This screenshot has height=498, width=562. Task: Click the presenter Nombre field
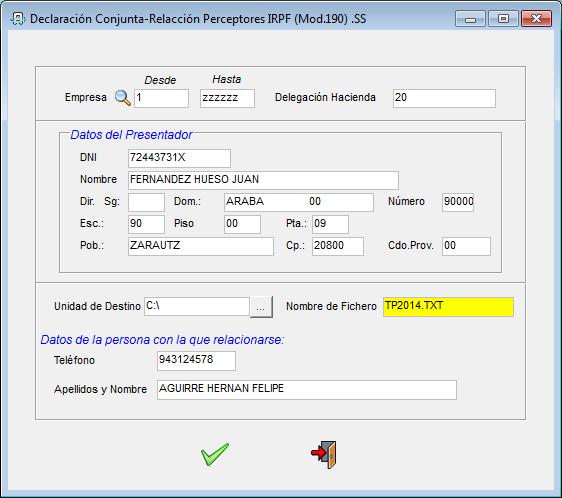263,180
